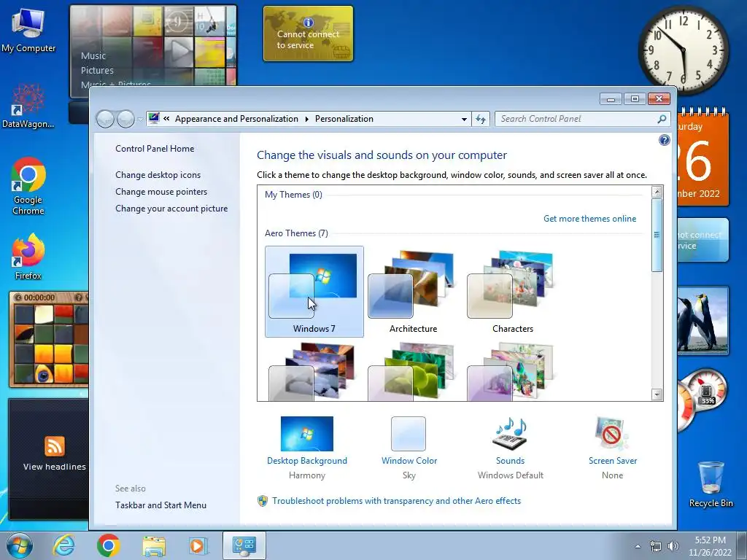This screenshot has height=560, width=747.
Task: Click the volume speaker tray icon
Action: tap(673, 546)
